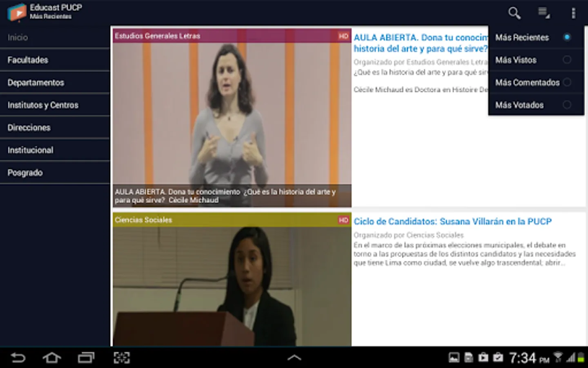Tap the Ciencias Sociales category banner
This screenshot has width=588, height=368.
point(232,220)
